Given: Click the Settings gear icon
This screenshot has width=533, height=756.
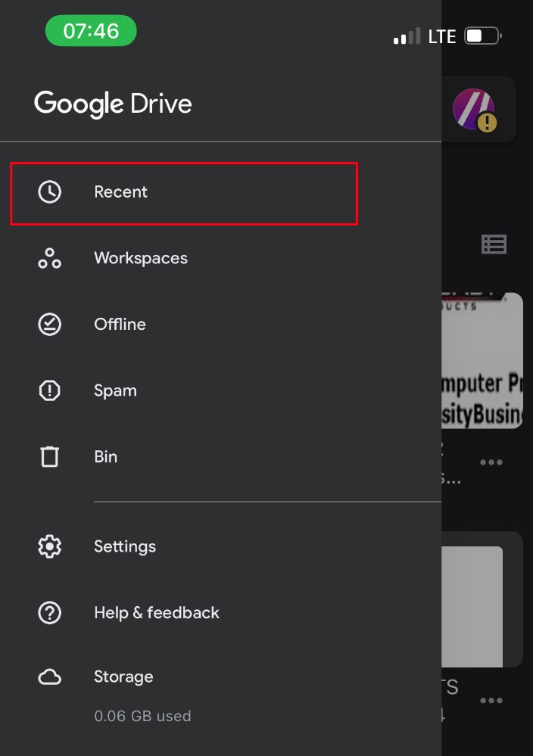Looking at the screenshot, I should [50, 546].
